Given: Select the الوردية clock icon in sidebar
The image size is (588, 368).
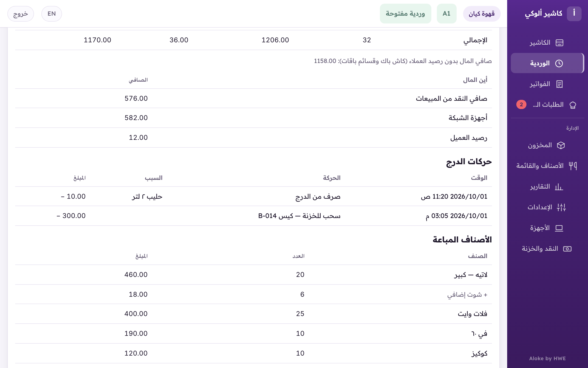Looking at the screenshot, I should [559, 63].
